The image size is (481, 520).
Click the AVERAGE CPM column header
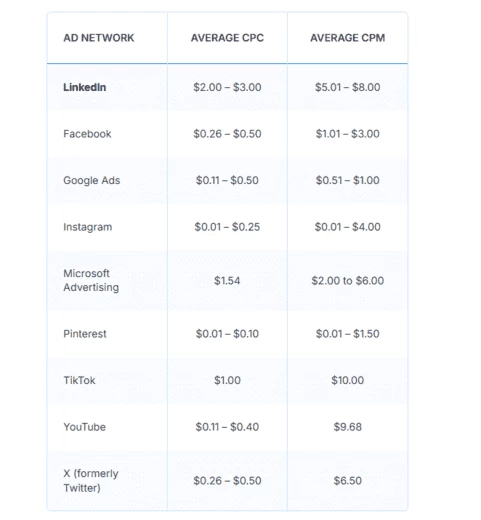[x=348, y=38]
